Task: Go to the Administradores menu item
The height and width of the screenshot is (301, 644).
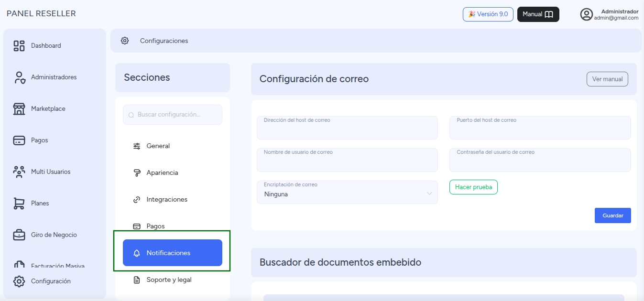Action: 55,77
